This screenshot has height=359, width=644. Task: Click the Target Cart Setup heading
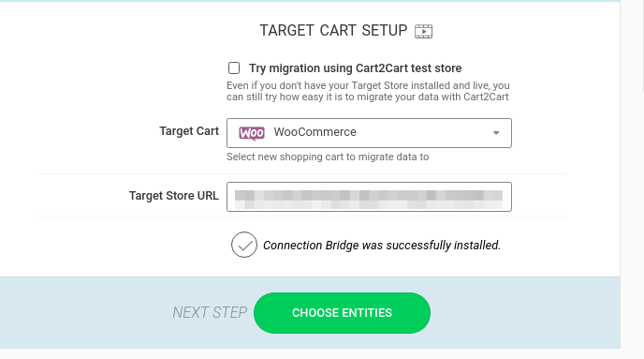click(x=333, y=30)
